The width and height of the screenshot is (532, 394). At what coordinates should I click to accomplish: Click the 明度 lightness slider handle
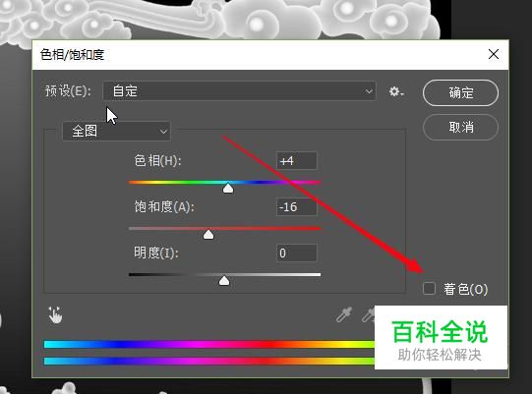[224, 280]
